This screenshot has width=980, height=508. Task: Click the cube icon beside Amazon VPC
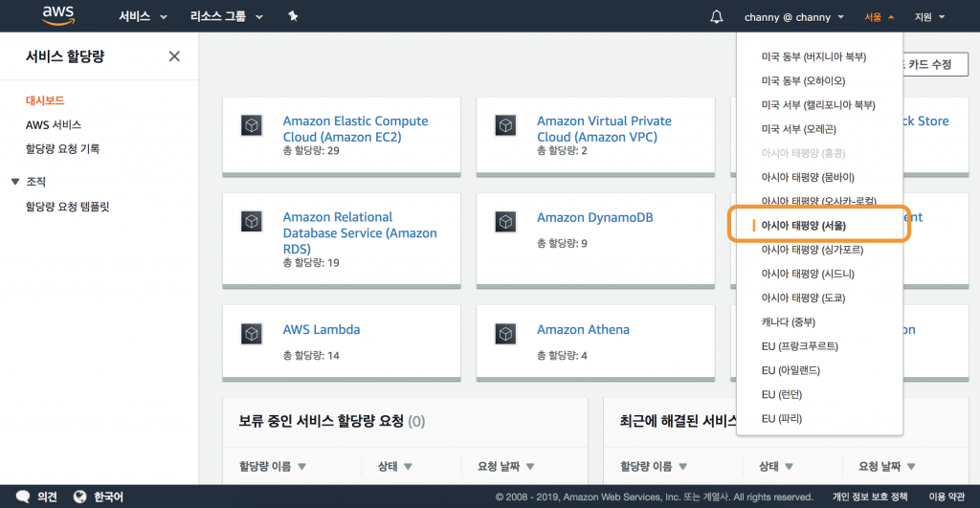click(505, 125)
